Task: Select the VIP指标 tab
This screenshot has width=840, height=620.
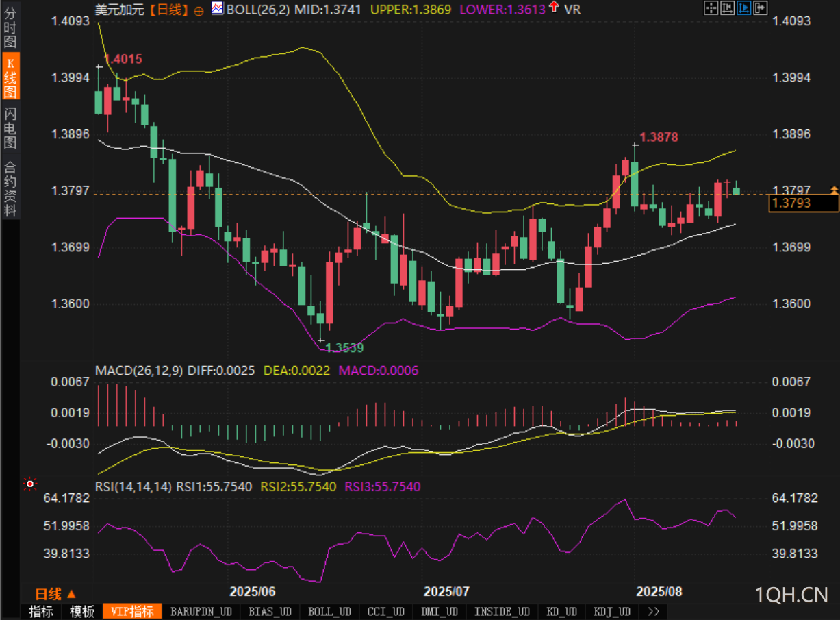Action: pos(132,612)
